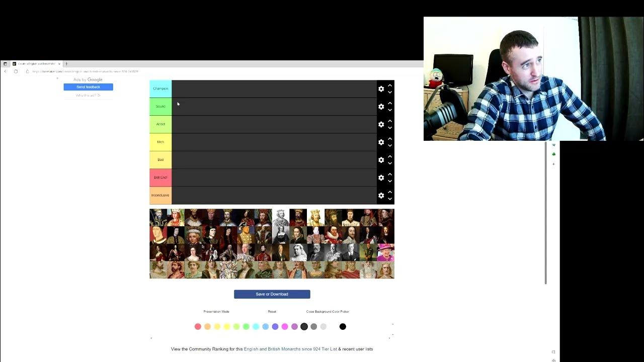This screenshot has height=362, width=644.
Task: Select black-and-white queen in white veil portrait
Action: 298,252
